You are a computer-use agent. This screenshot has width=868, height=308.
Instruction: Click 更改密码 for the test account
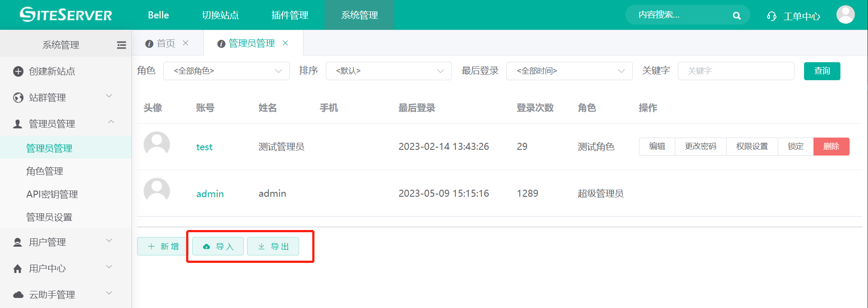tap(701, 146)
